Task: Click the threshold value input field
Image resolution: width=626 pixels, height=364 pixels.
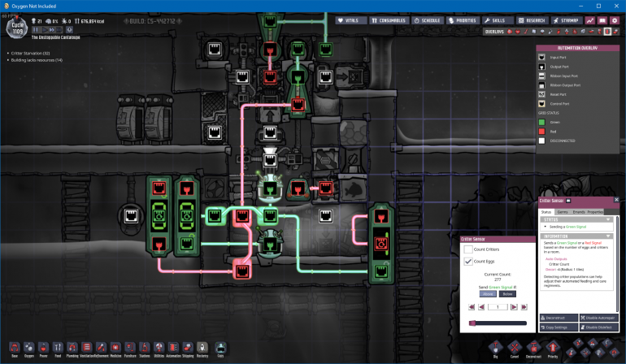Action: (x=498, y=307)
